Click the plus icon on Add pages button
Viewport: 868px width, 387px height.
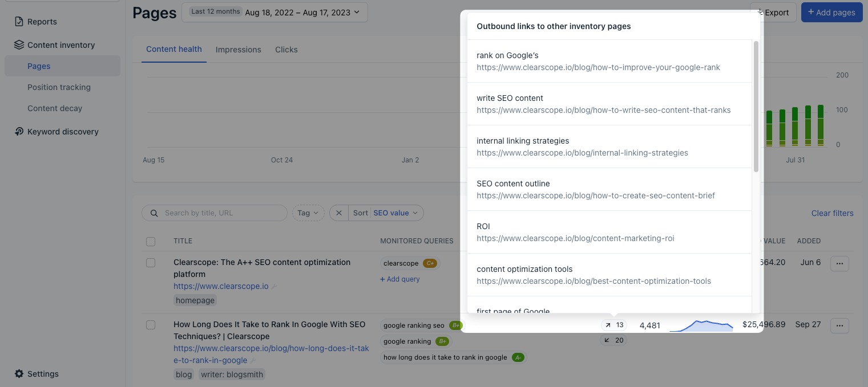(x=811, y=13)
